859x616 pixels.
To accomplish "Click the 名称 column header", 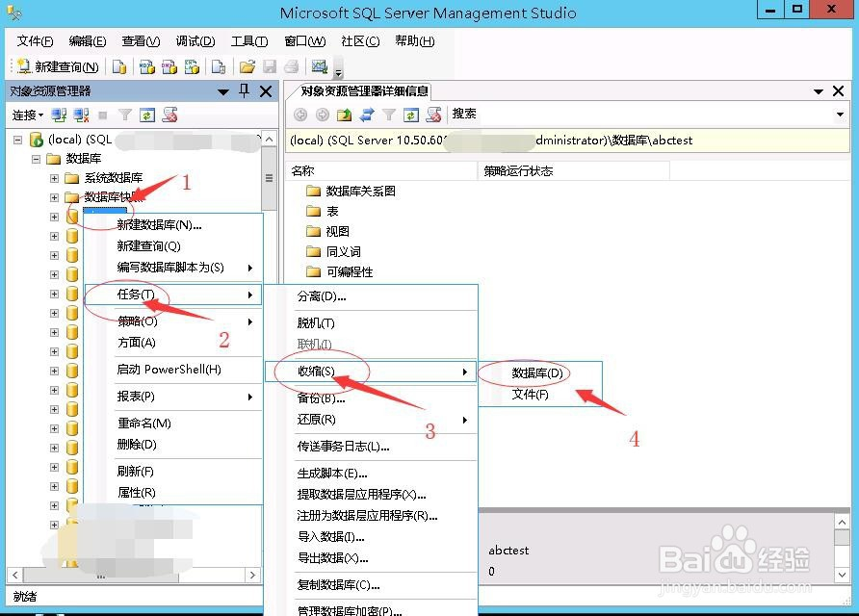I will 382,171.
